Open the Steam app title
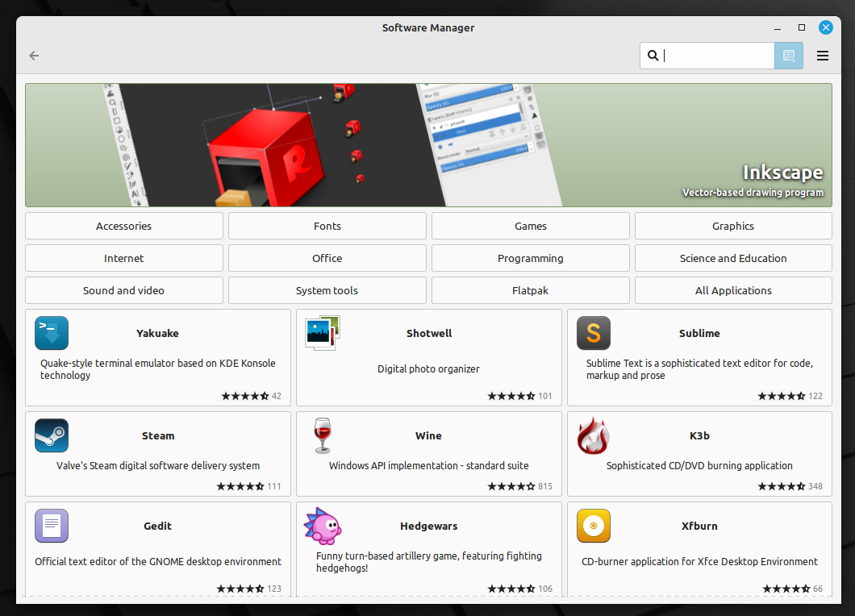Viewport: 855px width, 616px height. coord(158,435)
